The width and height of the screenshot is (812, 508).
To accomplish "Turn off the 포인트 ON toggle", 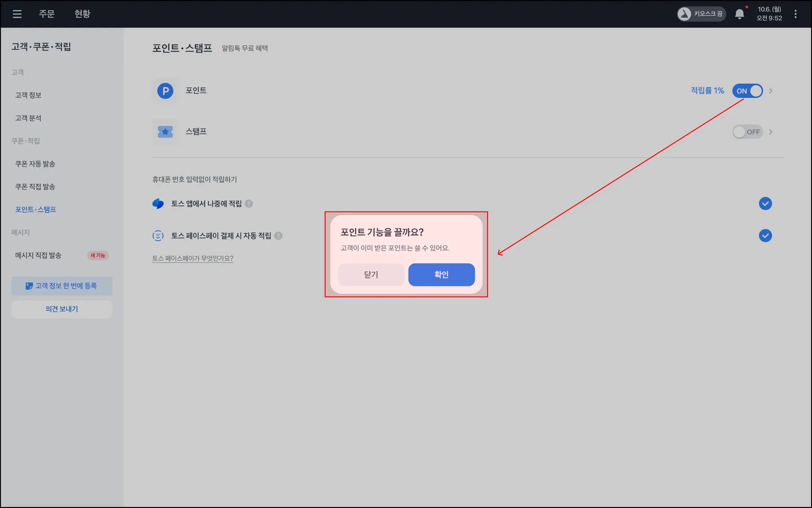I will point(747,91).
